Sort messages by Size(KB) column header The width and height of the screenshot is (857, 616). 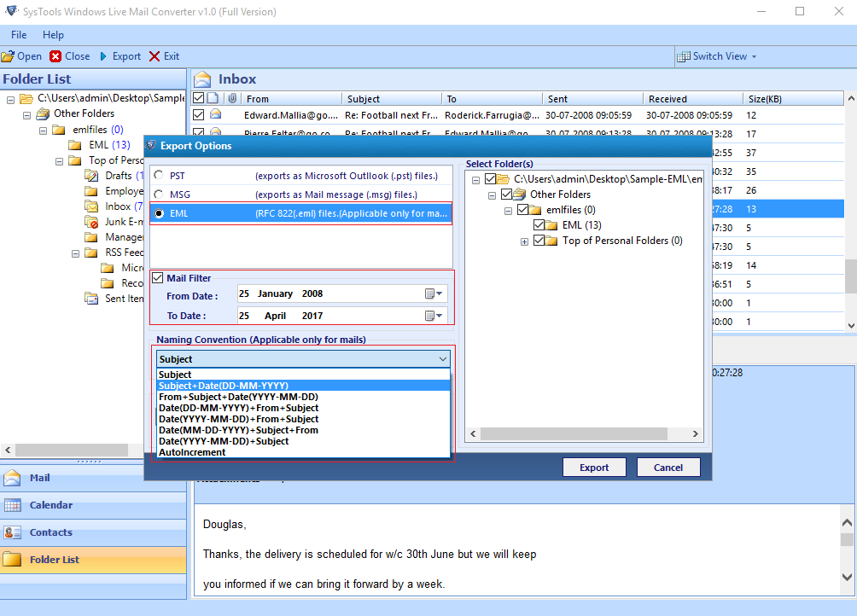point(793,98)
